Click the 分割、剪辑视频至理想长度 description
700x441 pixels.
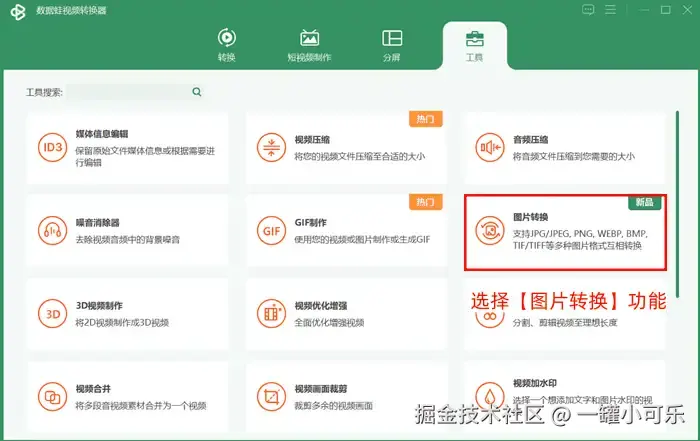565,323
